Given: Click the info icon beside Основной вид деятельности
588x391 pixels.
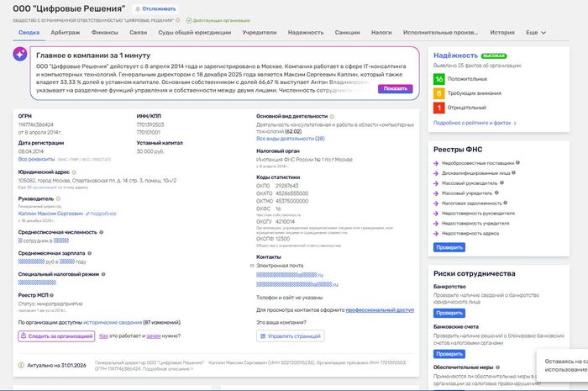Looking at the screenshot, I should point(332,116).
